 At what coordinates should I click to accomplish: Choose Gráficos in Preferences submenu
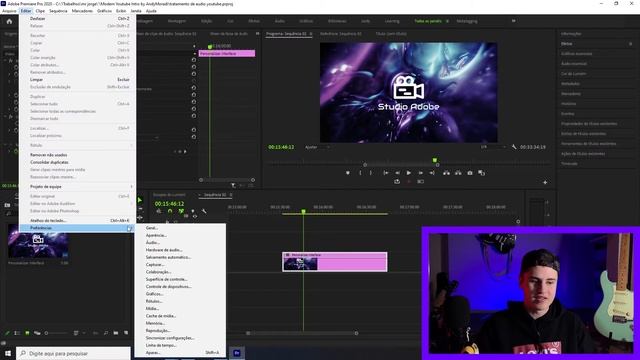point(180,294)
